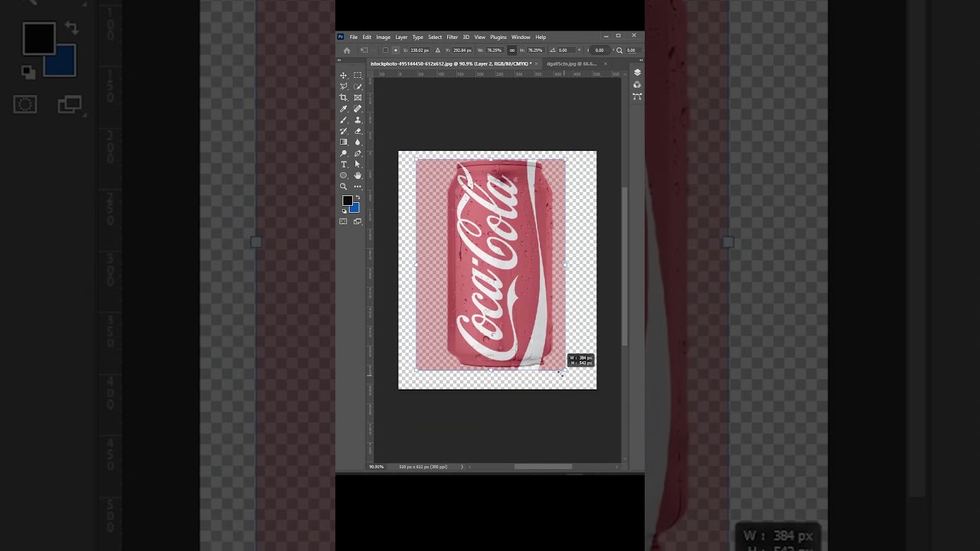Viewport: 980px width, 551px height.
Task: Open the Image menu
Action: tap(384, 37)
